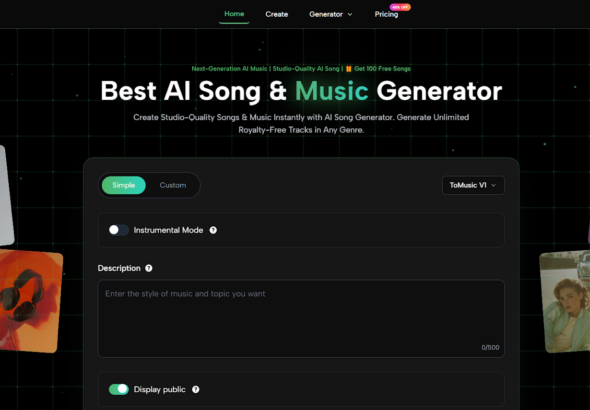Click the gift icon beside Get 100 Free Songs
The height and width of the screenshot is (410, 590).
[348, 69]
